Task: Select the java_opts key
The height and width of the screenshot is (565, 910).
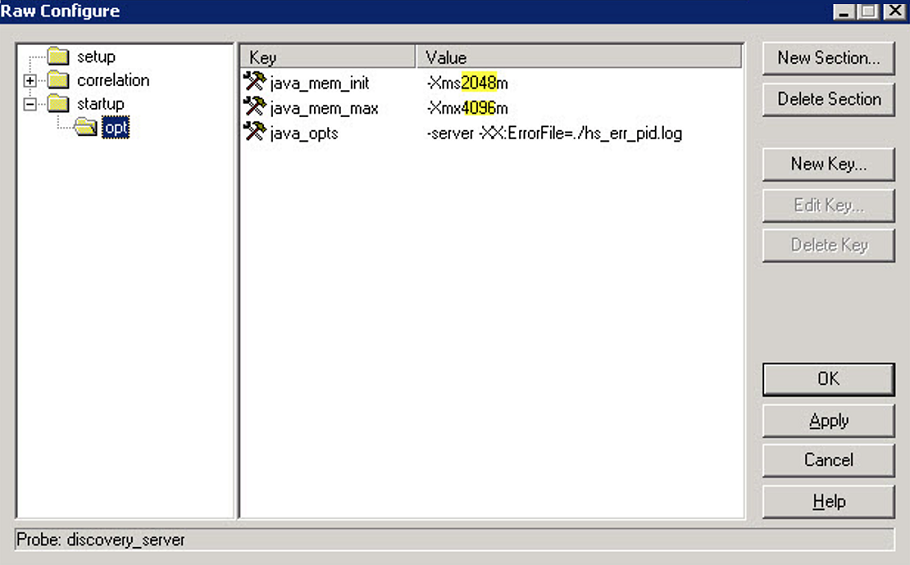Action: tap(304, 133)
